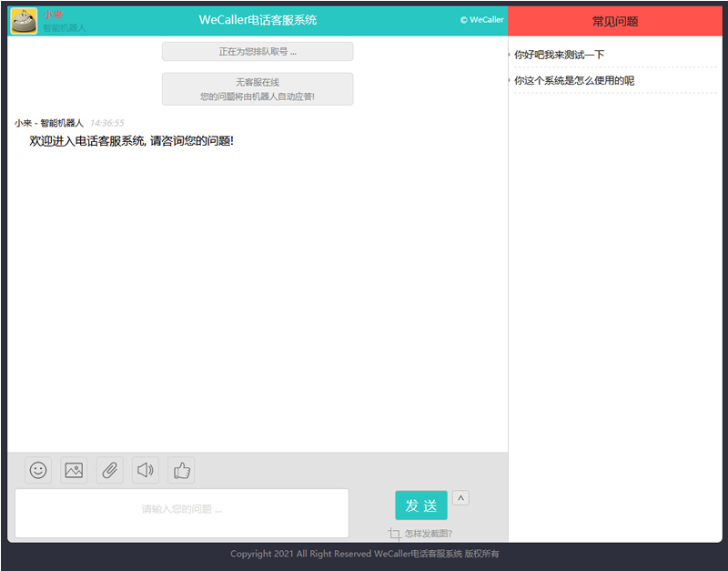Screen dimensions: 728x571
Task: Enable the thumbs-up feedback toggle
Action: (180, 470)
